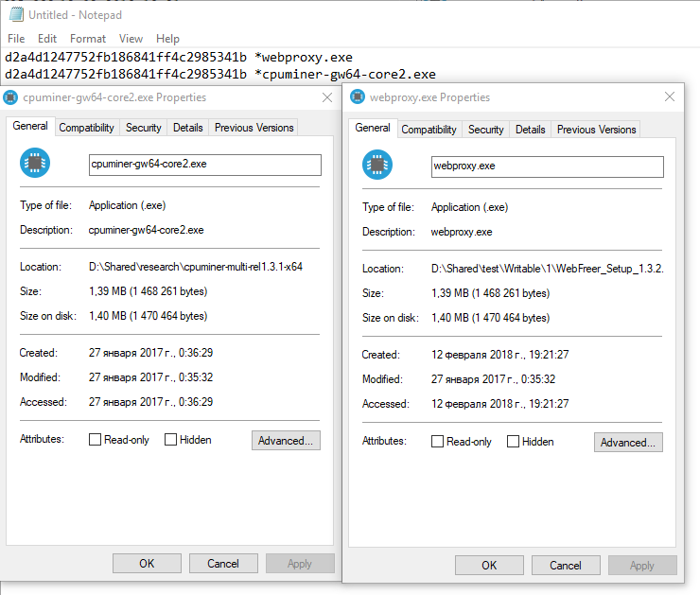
Task: Click Cancel in webproxy.exe Properties dialog
Action: [566, 565]
